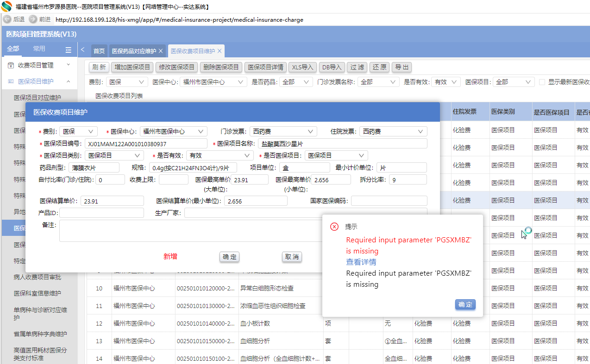Click the 刷新 toolbar button
Image resolution: width=590 pixels, height=364 pixels.
coord(99,67)
